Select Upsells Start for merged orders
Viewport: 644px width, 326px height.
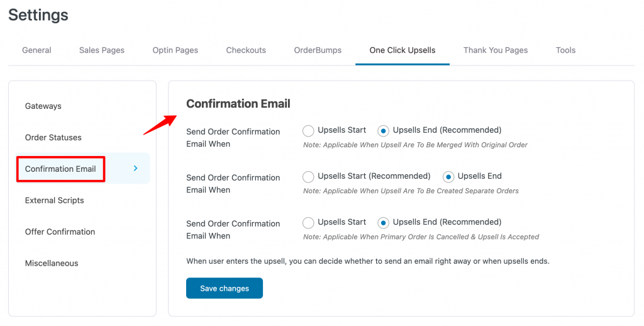tap(308, 131)
